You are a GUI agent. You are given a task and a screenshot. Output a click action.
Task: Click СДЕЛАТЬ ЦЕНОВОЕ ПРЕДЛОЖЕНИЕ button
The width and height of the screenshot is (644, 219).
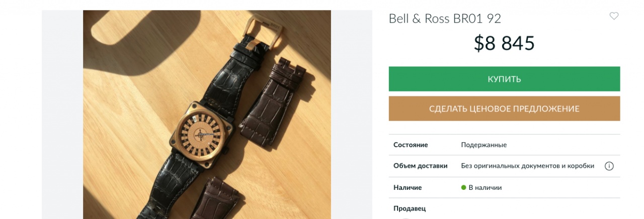[504, 108]
